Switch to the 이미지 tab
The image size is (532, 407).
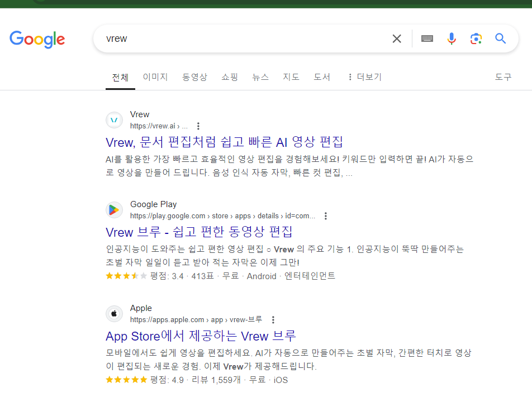click(x=155, y=77)
